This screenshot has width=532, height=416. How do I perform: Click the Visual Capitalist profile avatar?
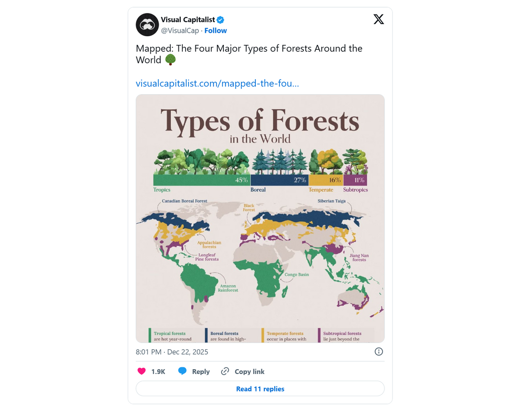pos(147,25)
